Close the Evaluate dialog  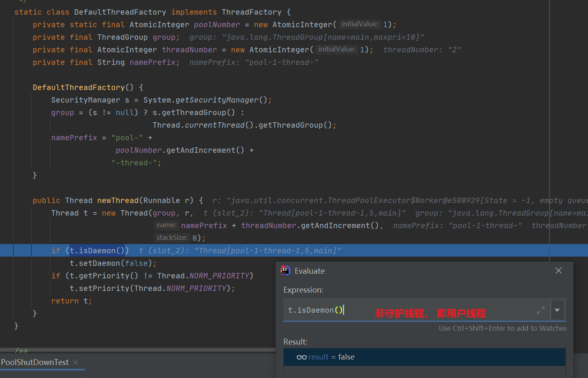point(558,270)
